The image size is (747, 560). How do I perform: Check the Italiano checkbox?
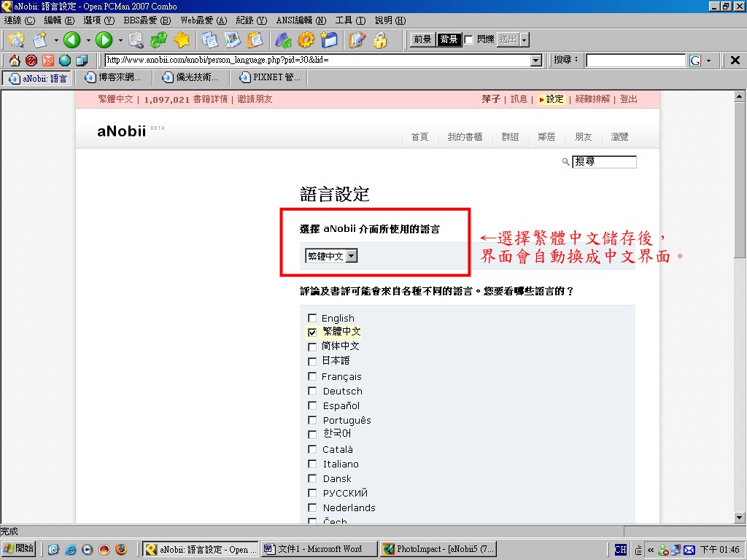[x=312, y=464]
